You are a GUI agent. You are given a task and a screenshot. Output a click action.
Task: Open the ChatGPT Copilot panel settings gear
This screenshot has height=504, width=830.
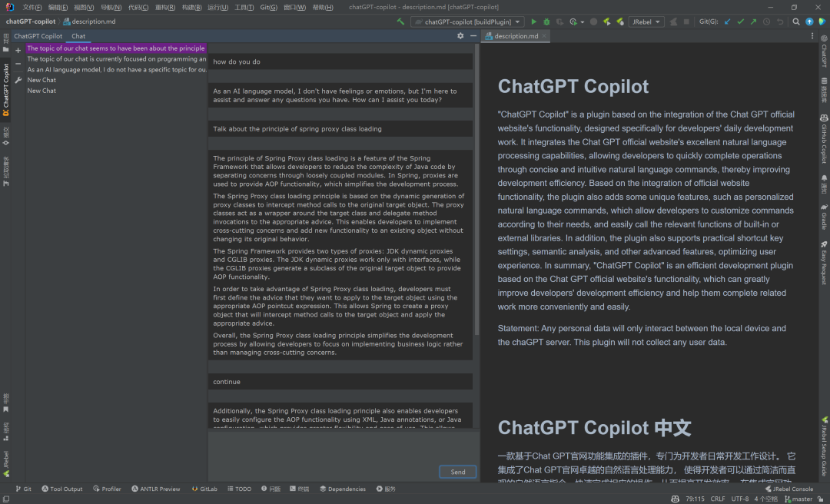pyautogui.click(x=460, y=35)
